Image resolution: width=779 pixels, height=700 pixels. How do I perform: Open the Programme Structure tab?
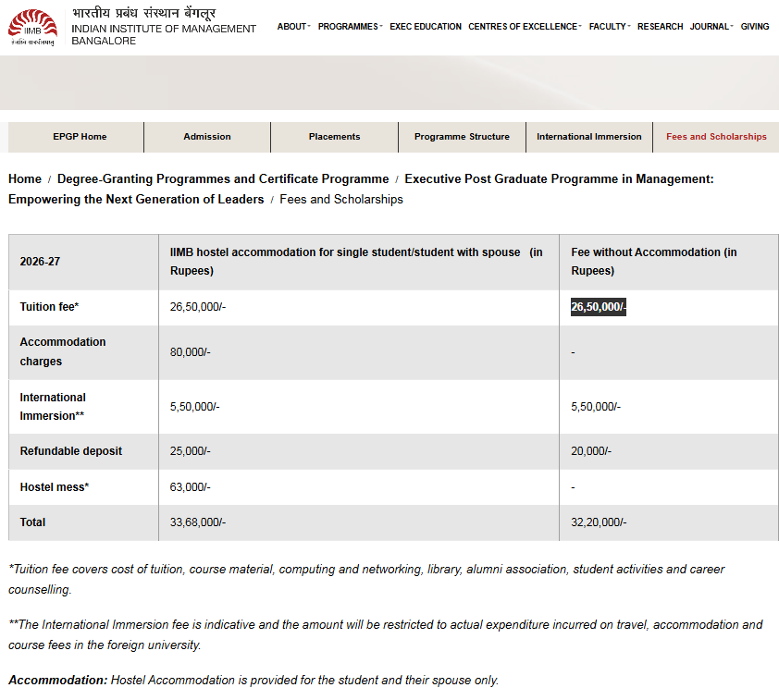[462, 137]
